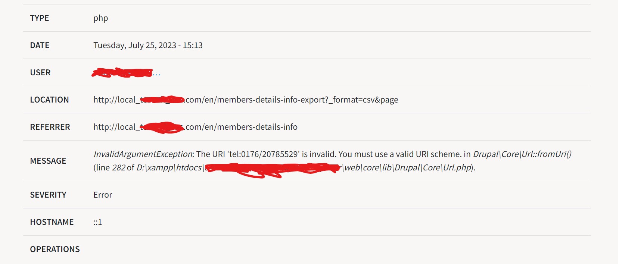Click the HOSTNAME row label

tap(52, 222)
